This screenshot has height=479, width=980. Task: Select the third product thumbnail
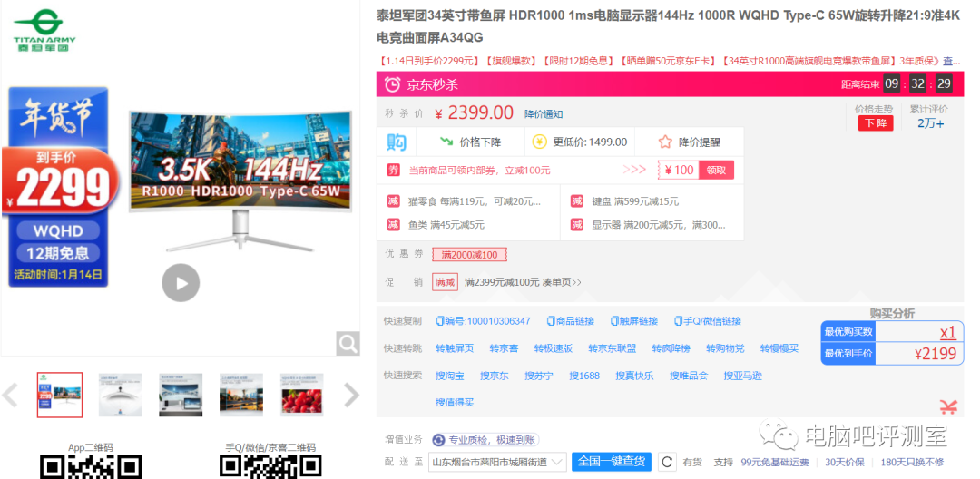181,395
